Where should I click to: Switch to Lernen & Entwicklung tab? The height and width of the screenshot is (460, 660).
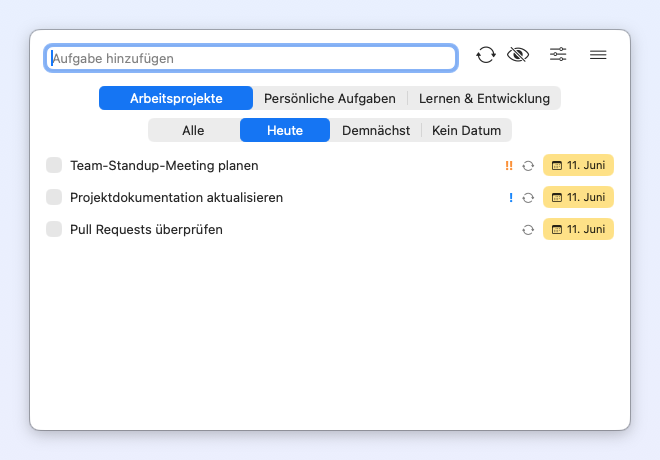484,98
